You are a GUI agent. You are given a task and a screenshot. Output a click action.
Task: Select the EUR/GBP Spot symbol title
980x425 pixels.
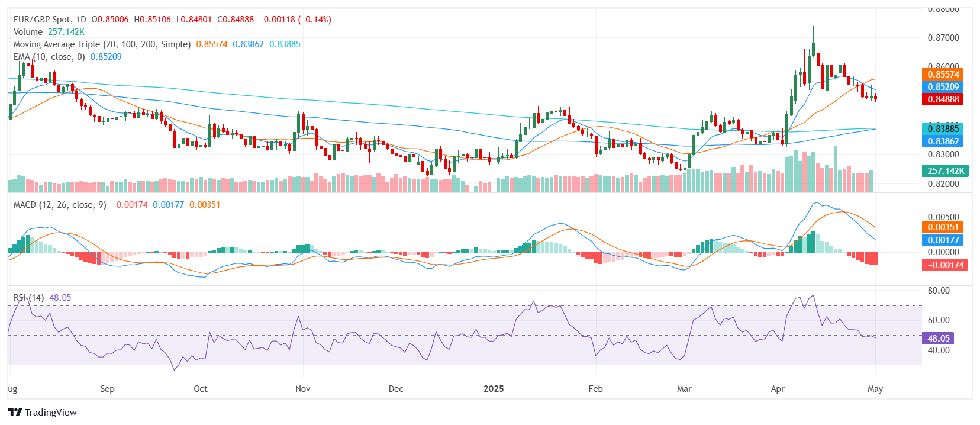50,20
